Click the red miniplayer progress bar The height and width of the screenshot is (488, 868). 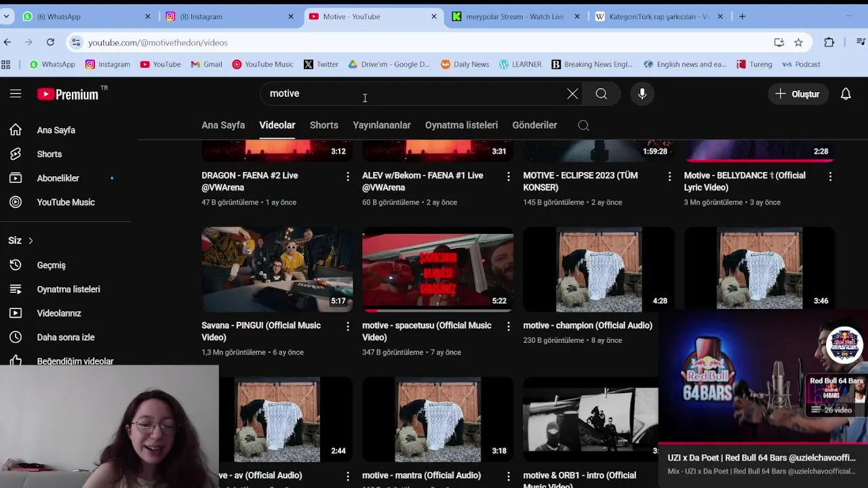click(763, 444)
